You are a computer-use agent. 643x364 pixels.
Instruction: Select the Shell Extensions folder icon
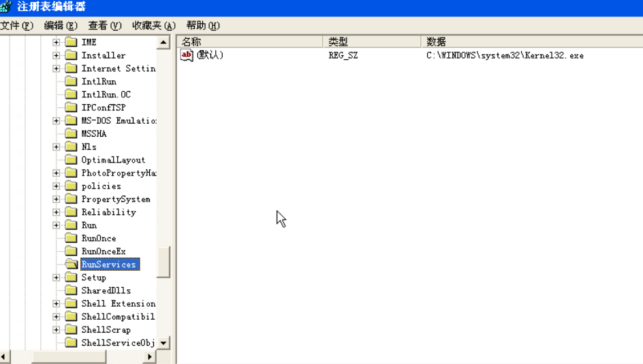coord(72,304)
